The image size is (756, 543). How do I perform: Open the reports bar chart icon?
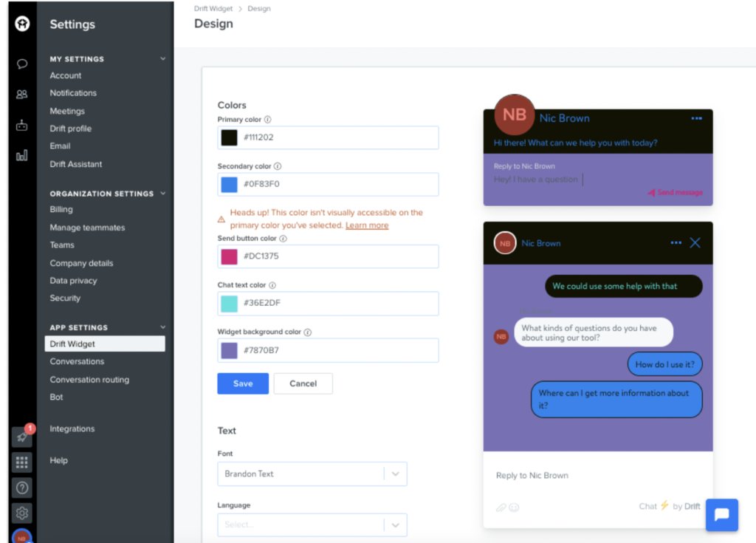pyautogui.click(x=21, y=155)
